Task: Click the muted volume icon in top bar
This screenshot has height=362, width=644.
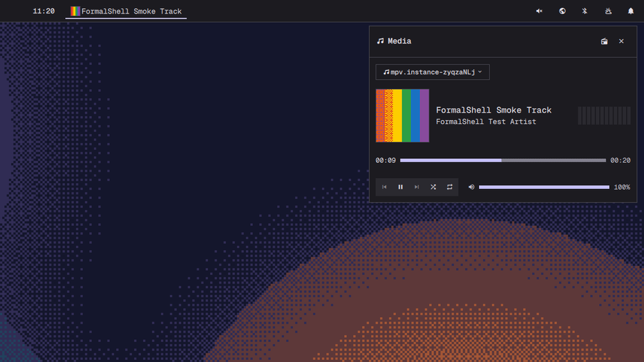Action: [x=539, y=11]
